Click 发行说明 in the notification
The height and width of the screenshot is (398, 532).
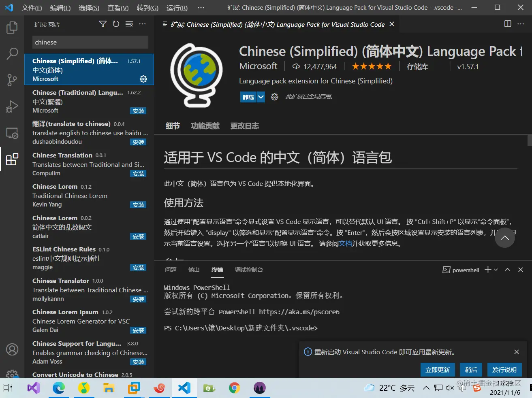click(504, 370)
